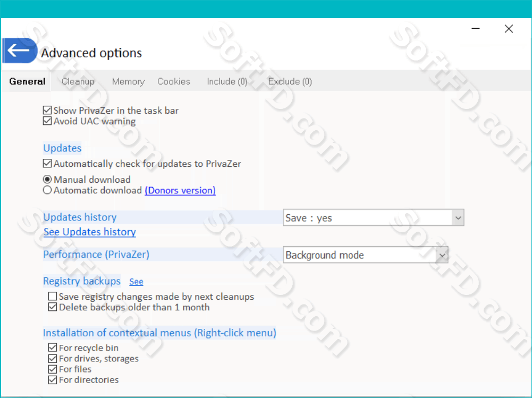Close the Advanced options window

pos(509,29)
